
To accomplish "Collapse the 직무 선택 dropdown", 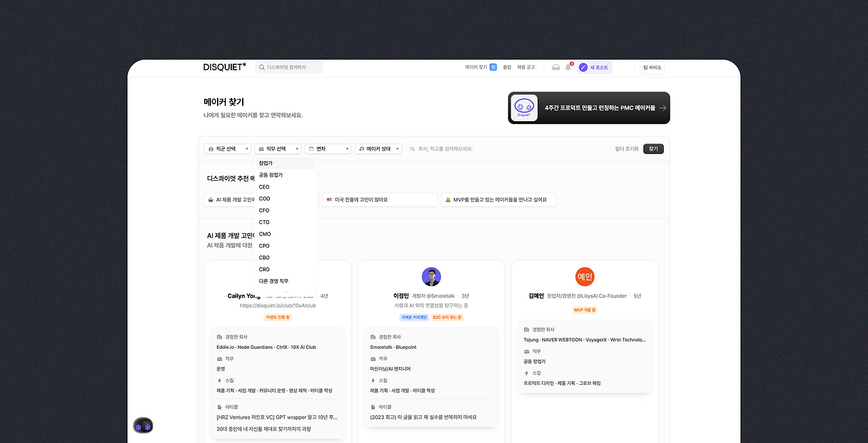I will coord(278,148).
